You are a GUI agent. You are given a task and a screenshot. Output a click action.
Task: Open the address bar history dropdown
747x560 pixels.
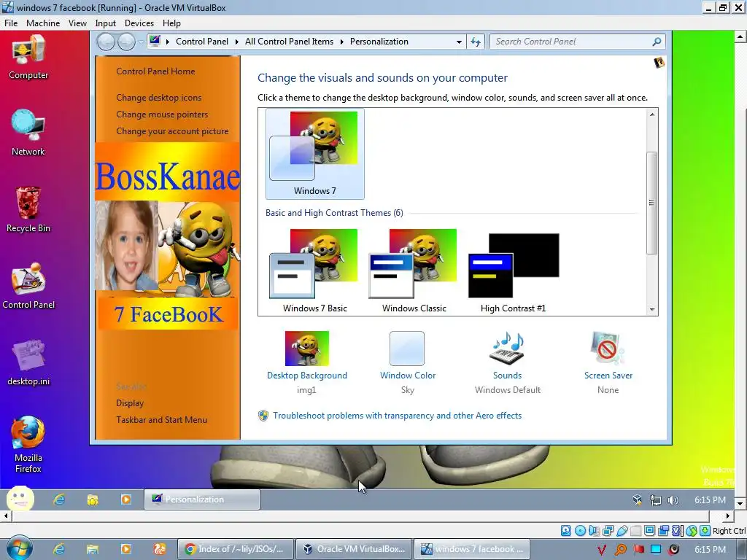(x=459, y=42)
